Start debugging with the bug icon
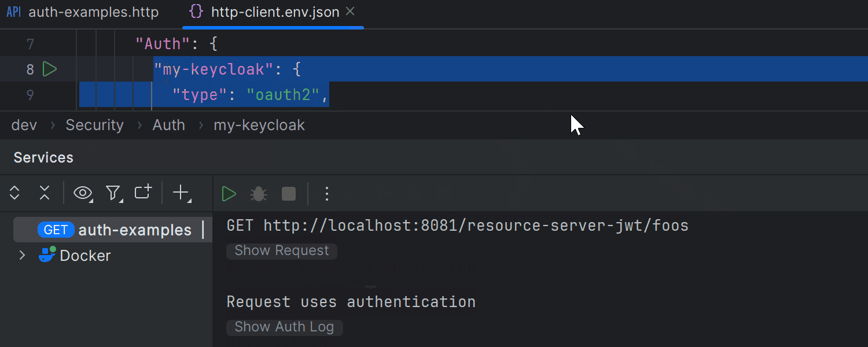 coord(258,194)
